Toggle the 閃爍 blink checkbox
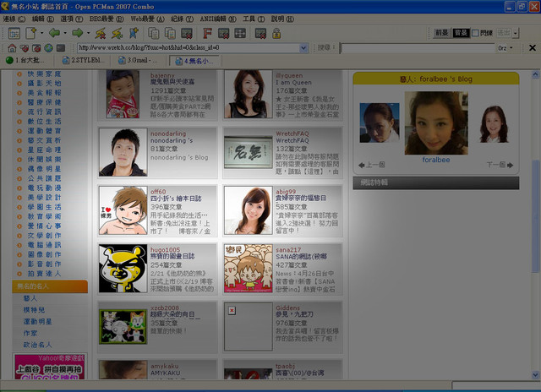The width and height of the screenshot is (541, 392). pos(475,33)
